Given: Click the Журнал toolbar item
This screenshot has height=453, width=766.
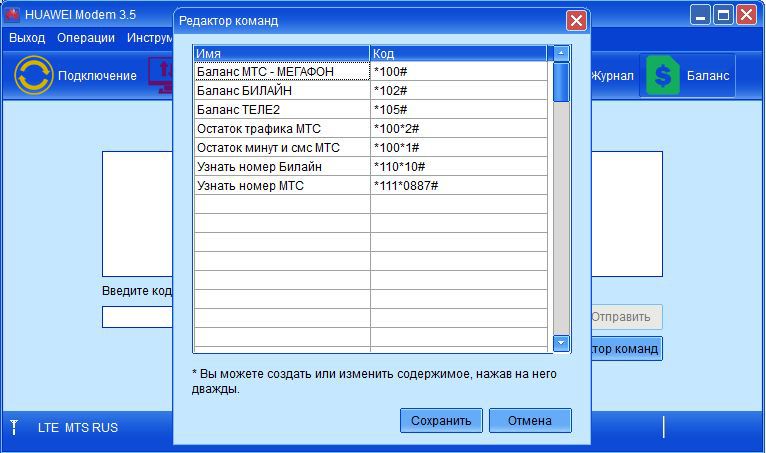Looking at the screenshot, I should tap(613, 76).
